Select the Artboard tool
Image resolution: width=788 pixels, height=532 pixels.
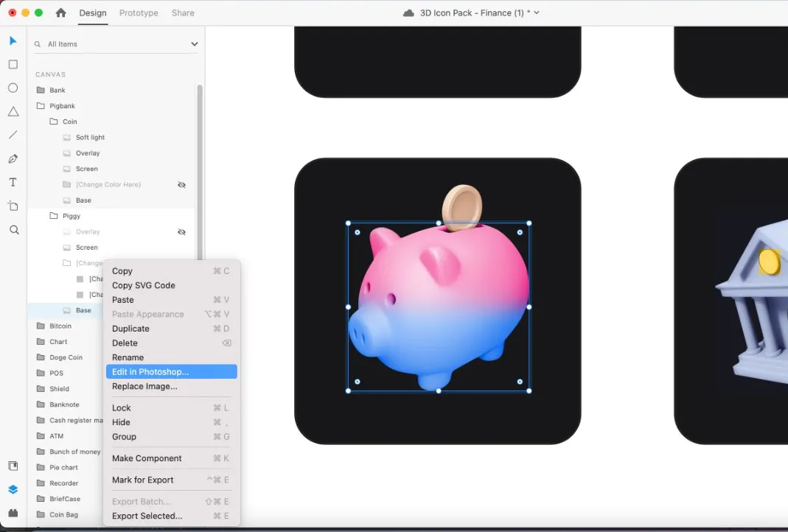(13, 206)
